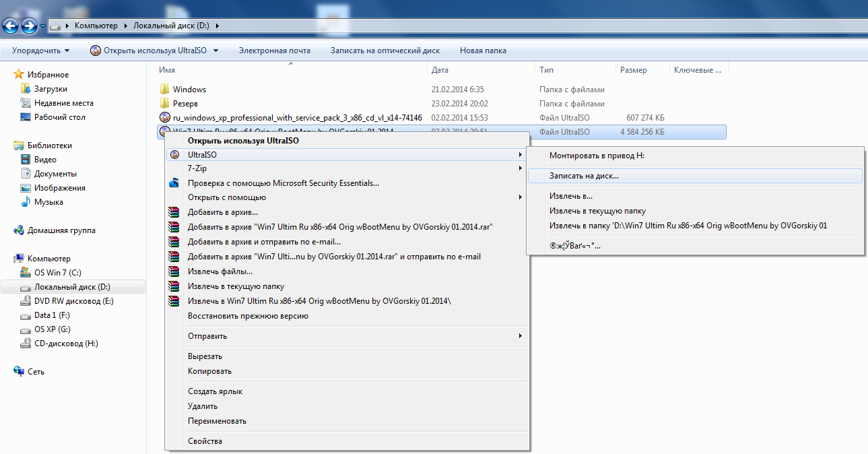Click the Видео library icon
Viewport: 868px width, 454px height.
(x=26, y=160)
